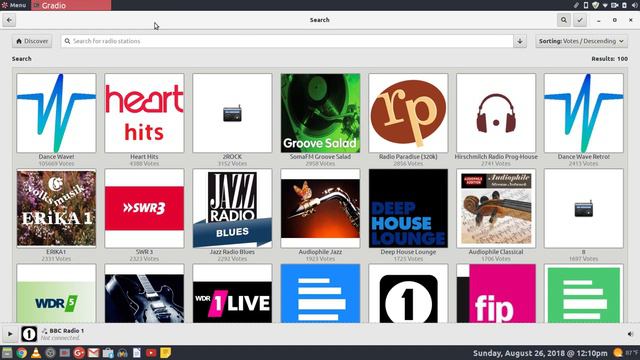Go back using the header arrow button

9,20
